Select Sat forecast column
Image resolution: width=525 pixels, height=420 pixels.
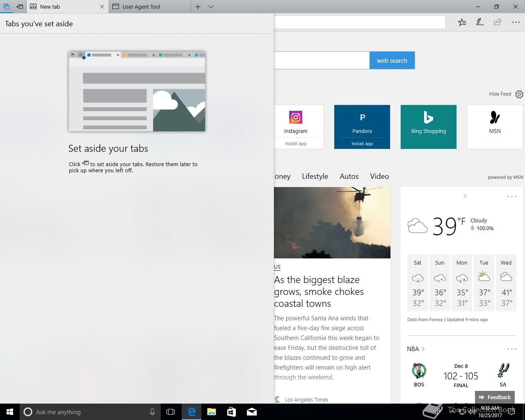[x=418, y=283]
